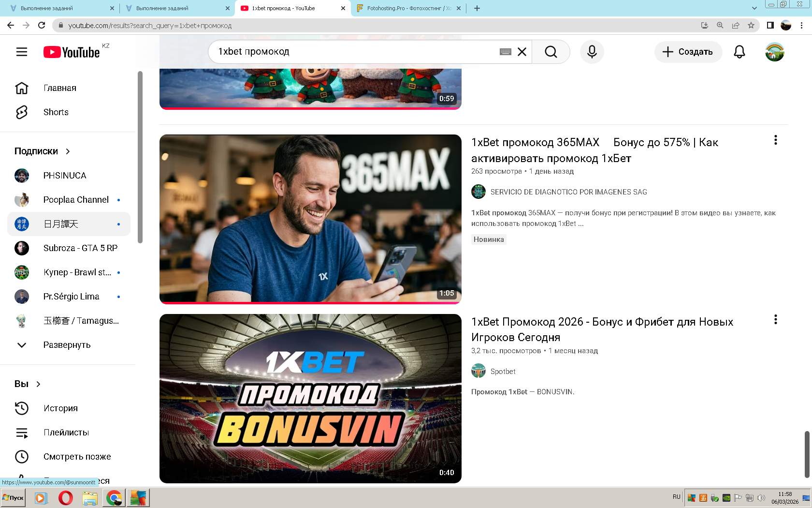
Task: Open the 1xBet Промокод 2026 video title
Action: click(602, 329)
